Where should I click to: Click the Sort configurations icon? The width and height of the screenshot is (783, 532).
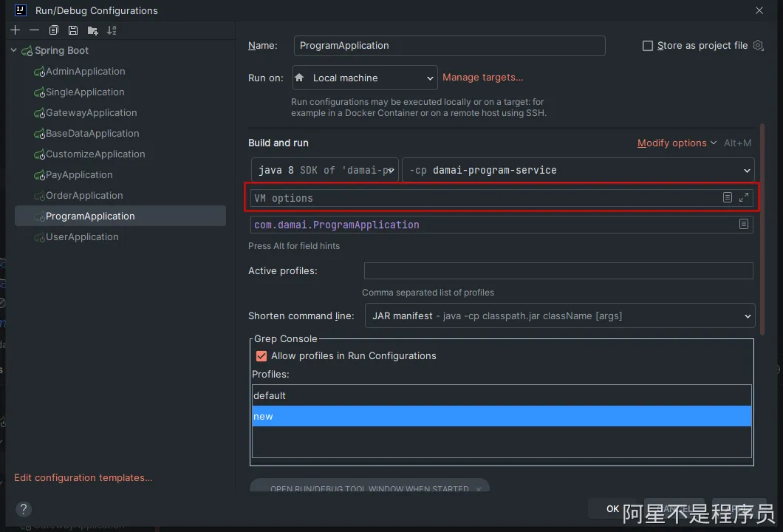pos(112,30)
